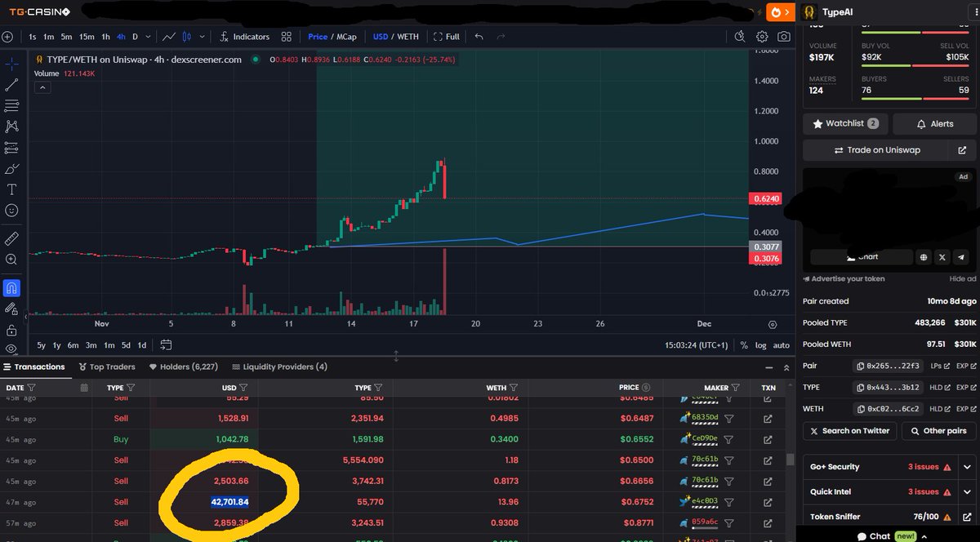Open candlestick chart type selector
Image resolution: width=980 pixels, height=542 pixels.
pyautogui.click(x=187, y=37)
